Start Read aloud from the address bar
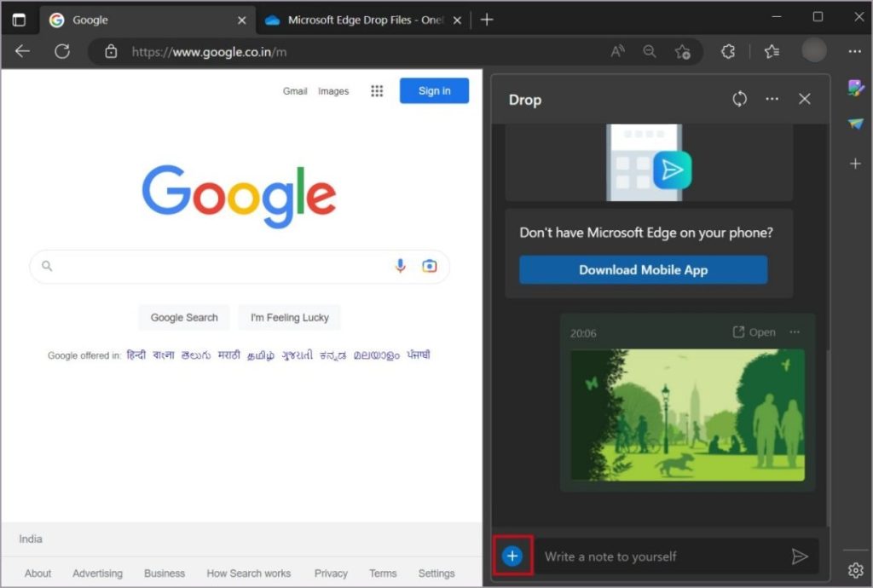The image size is (873, 588). [x=617, y=51]
